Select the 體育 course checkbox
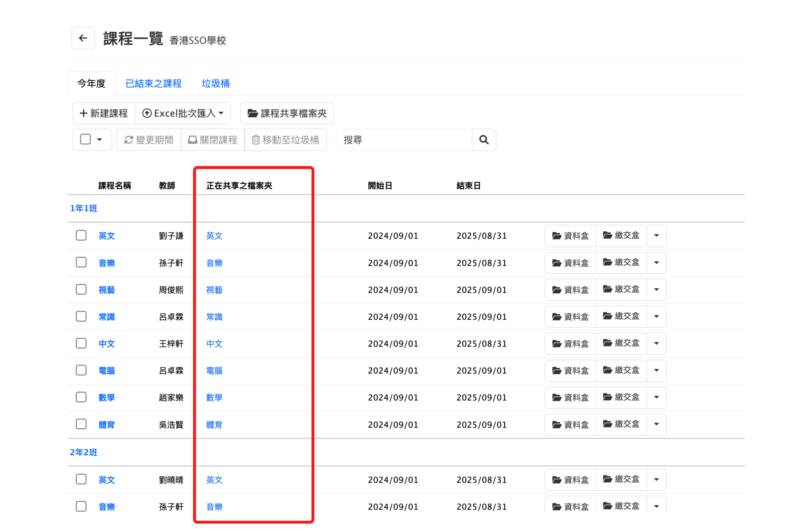This screenshot has width=812, height=532. pos(81,424)
